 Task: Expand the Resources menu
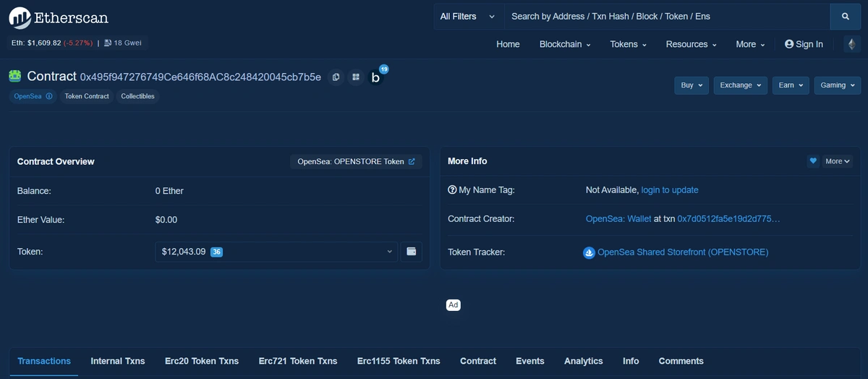[x=691, y=44]
